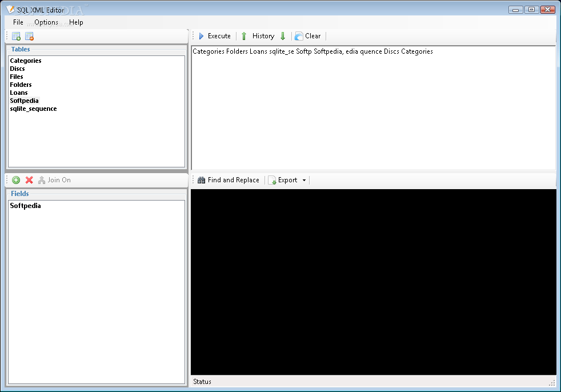Go to previous history with up arrow
The image size is (561, 392).
coord(244,36)
